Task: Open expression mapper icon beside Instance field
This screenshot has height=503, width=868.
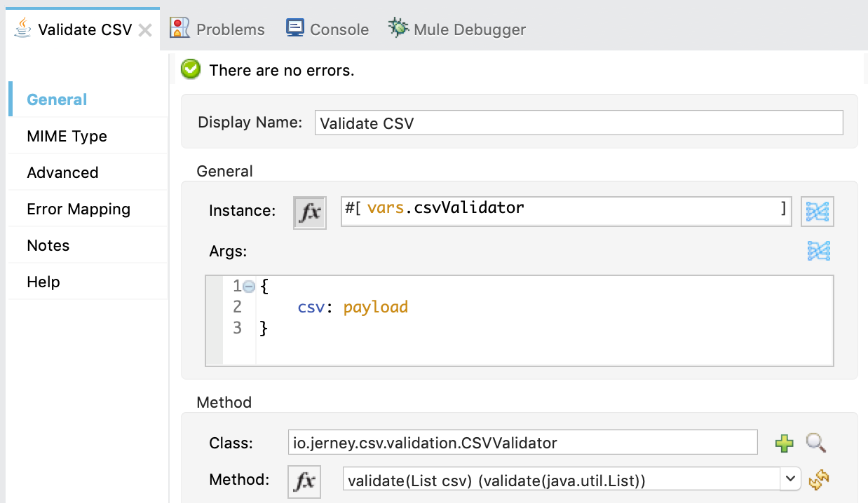Action: point(818,211)
